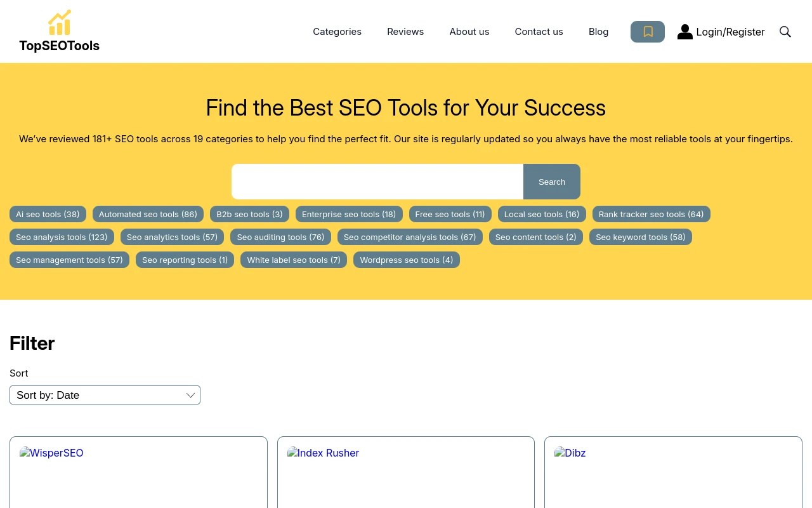Screen dimensions: 812x508
Task: Choose the Seo auditing tools category
Action: (x=280, y=237)
